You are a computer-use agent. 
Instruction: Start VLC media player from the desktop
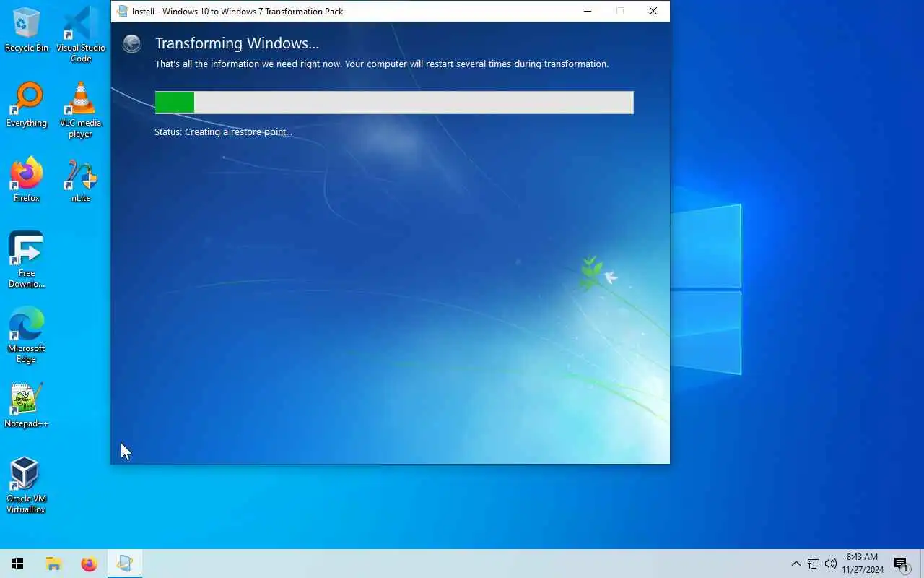click(81, 110)
